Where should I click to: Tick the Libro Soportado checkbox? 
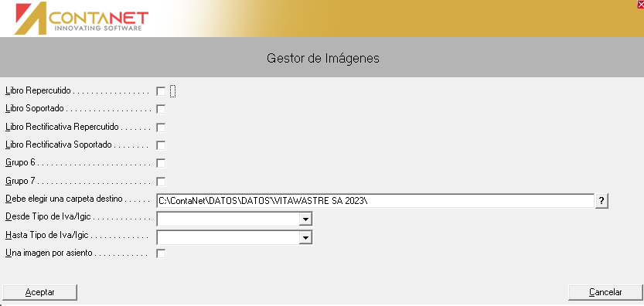coord(161,109)
